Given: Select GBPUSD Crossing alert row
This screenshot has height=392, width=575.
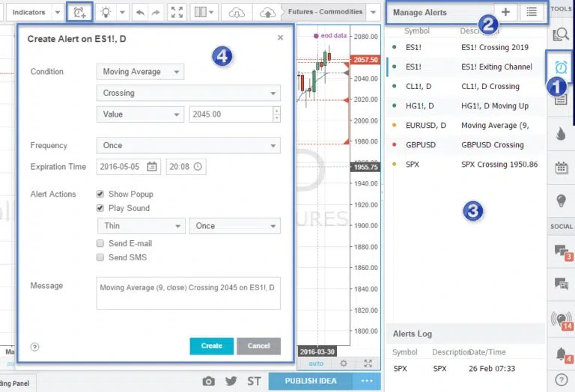Looking at the screenshot, I should (x=466, y=144).
